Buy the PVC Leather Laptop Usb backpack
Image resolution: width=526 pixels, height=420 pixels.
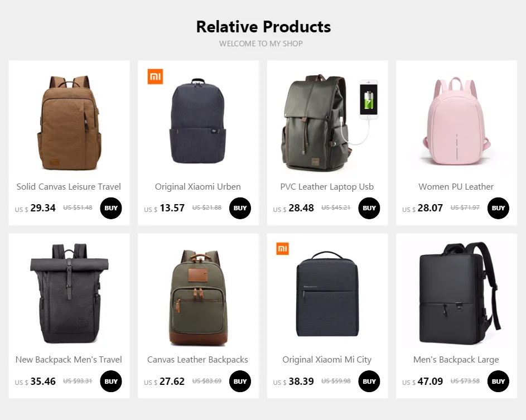pyautogui.click(x=369, y=208)
